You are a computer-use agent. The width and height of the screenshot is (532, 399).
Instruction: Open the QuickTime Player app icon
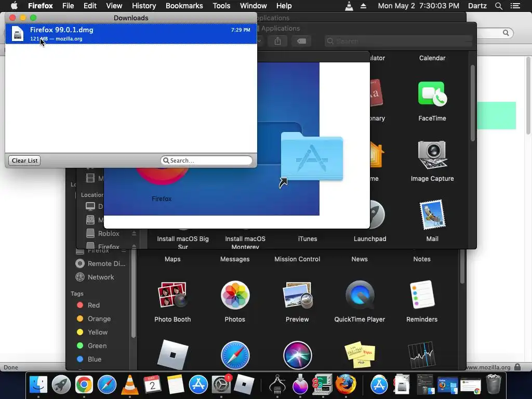(x=360, y=295)
